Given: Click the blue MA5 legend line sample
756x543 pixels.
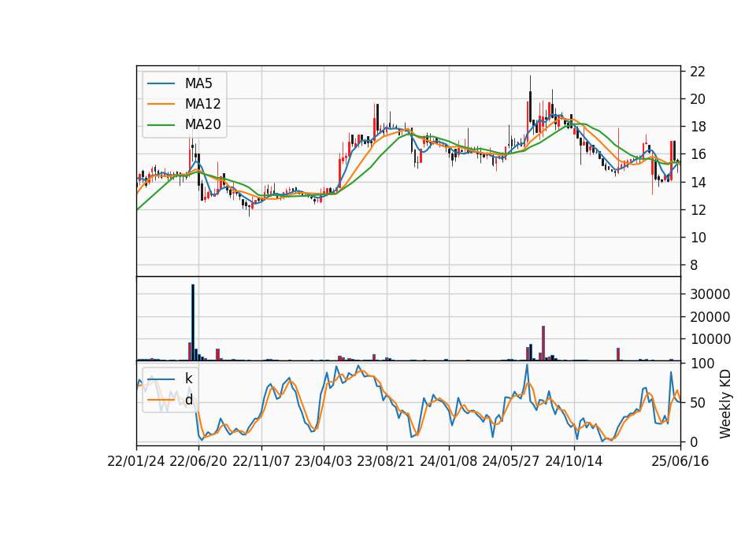Looking at the screenshot, I should [161, 84].
